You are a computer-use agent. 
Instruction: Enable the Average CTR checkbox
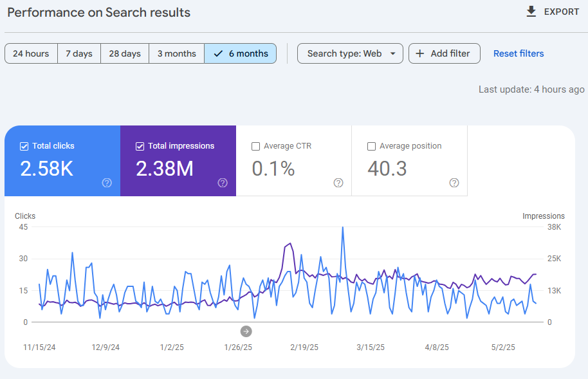pos(255,146)
